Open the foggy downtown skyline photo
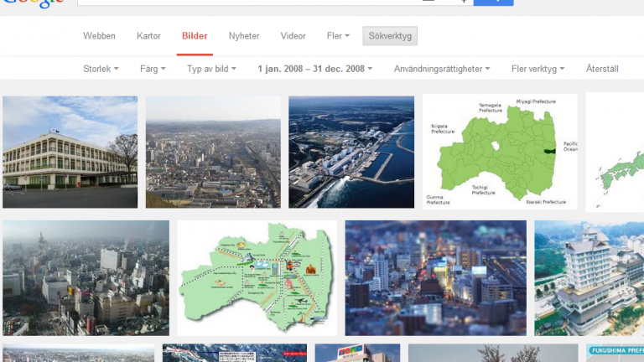 [86, 278]
